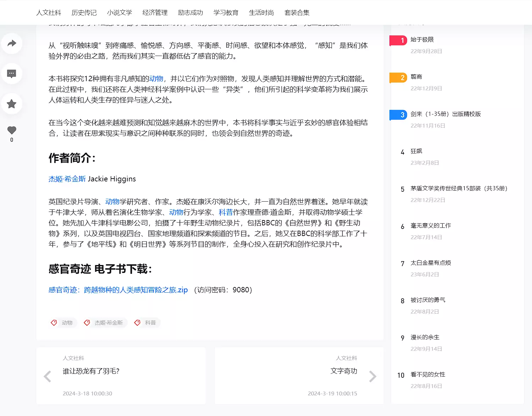Bookmark page with the star icon
The image size is (532, 416).
pyautogui.click(x=12, y=104)
